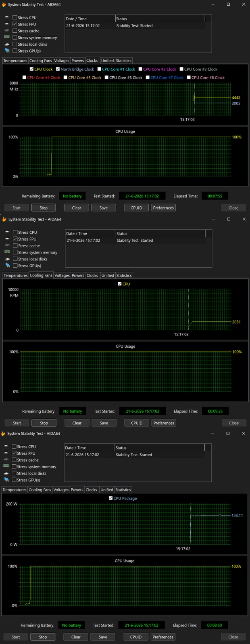Click the CPU chip icon beside Stress CPU in the Clocks window
The image size is (250, 644).
pos(7,18)
